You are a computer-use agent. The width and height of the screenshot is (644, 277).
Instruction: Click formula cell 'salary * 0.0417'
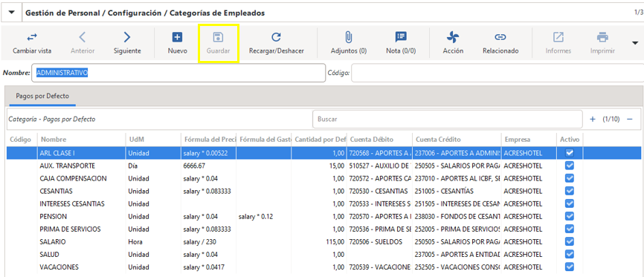click(x=204, y=267)
